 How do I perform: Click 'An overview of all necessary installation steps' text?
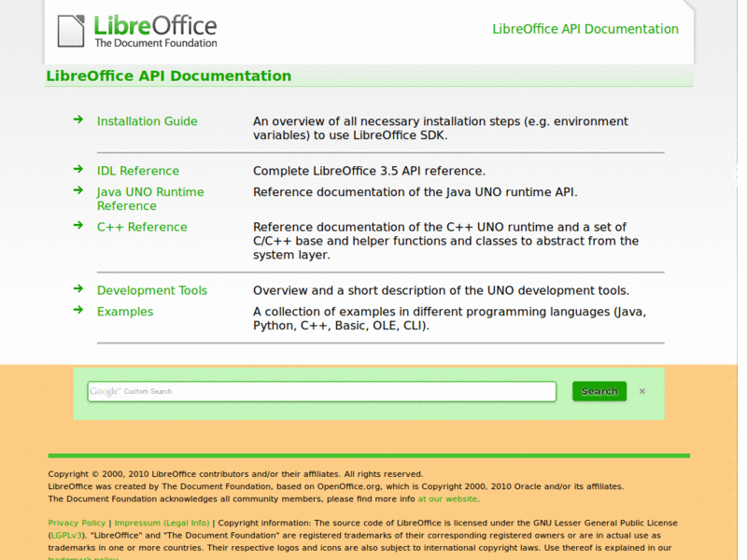coord(440,128)
